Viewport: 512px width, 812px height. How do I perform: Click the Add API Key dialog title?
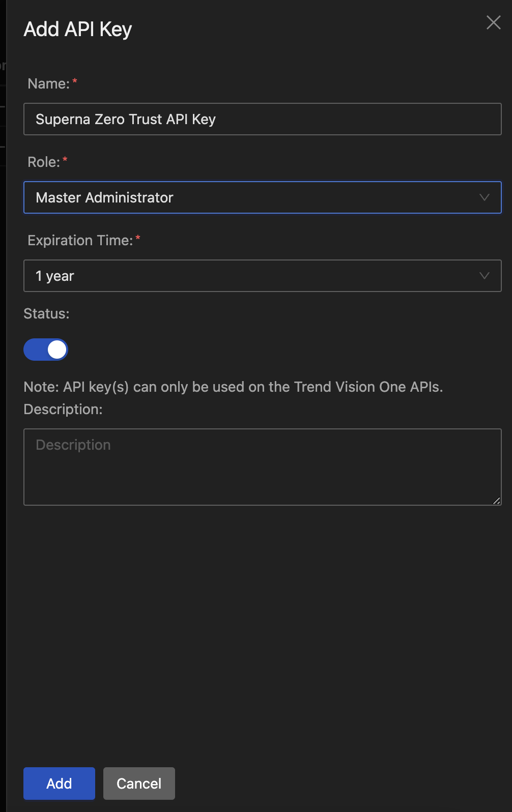pyautogui.click(x=77, y=29)
